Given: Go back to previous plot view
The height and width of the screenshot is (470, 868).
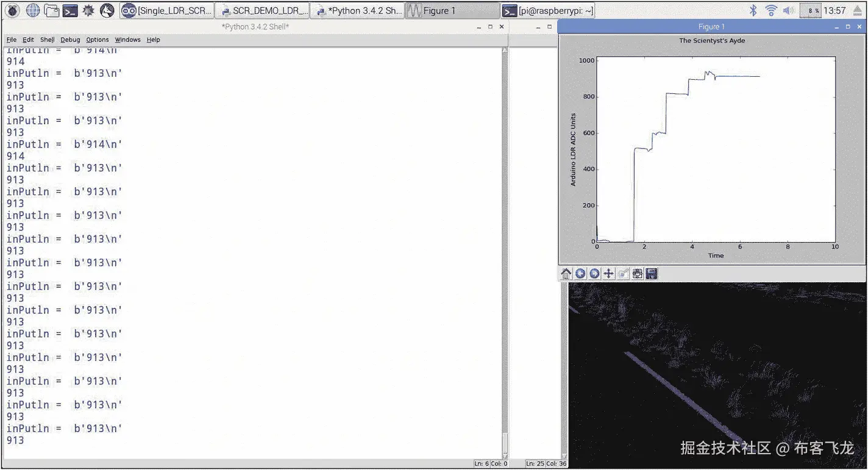Looking at the screenshot, I should pyautogui.click(x=580, y=274).
